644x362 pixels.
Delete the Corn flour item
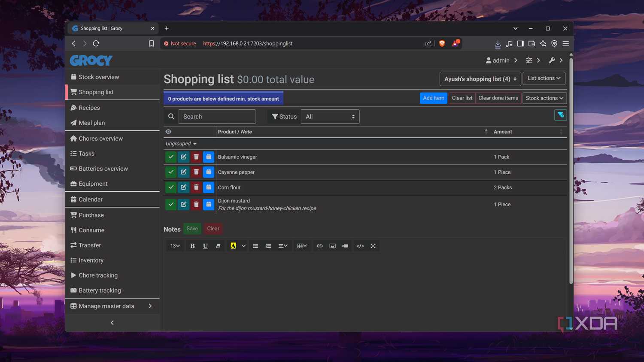196,187
